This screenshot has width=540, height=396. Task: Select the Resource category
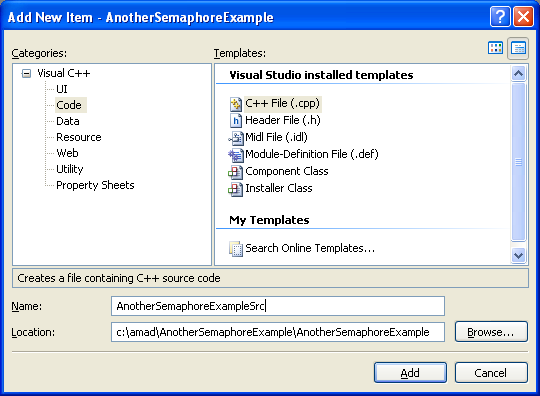(x=79, y=137)
